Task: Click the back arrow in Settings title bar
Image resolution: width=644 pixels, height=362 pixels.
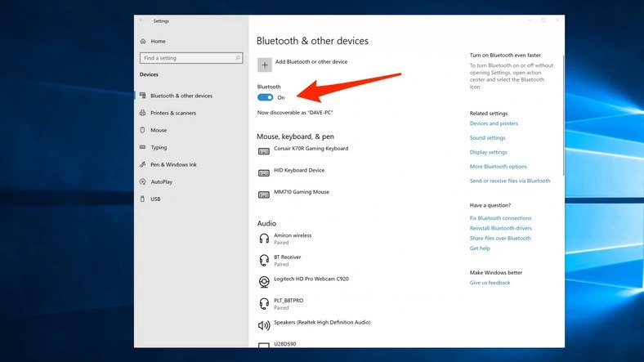Action: tap(141, 21)
